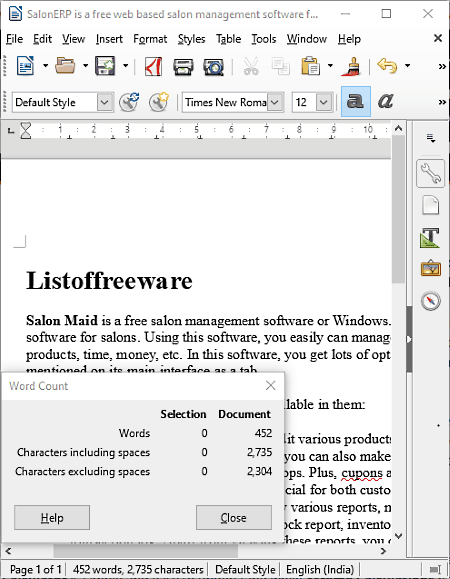450x579 pixels.
Task: Select the Clone Formatting paintbrush
Action: pos(351,66)
